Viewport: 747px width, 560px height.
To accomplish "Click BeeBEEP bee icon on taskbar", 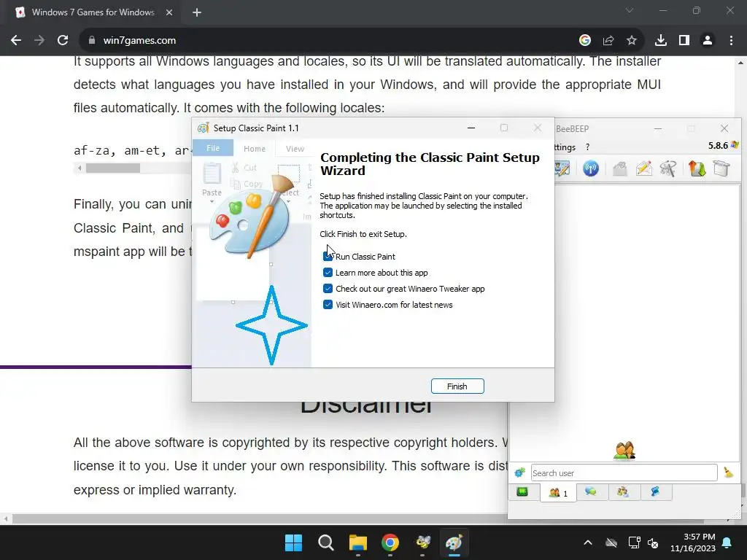I will pyautogui.click(x=422, y=542).
